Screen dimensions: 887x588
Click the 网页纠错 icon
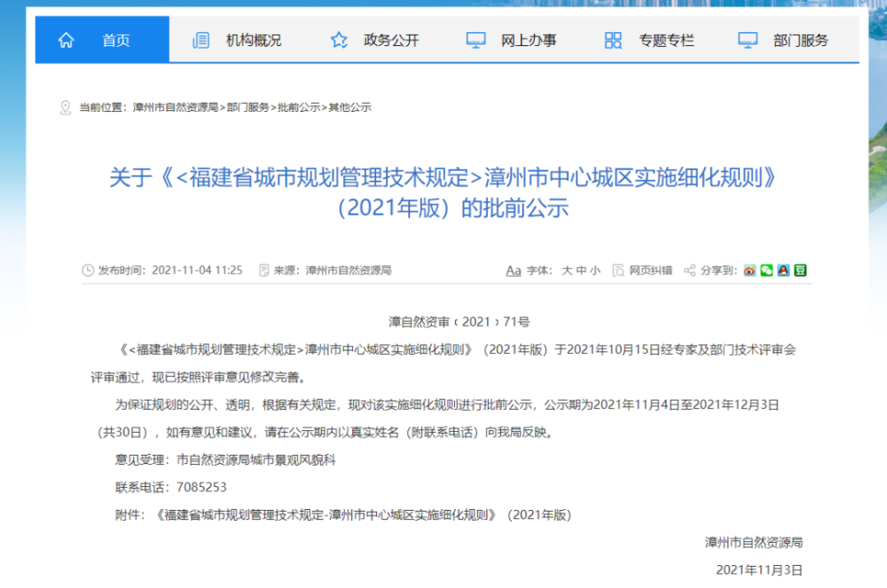[x=618, y=270]
